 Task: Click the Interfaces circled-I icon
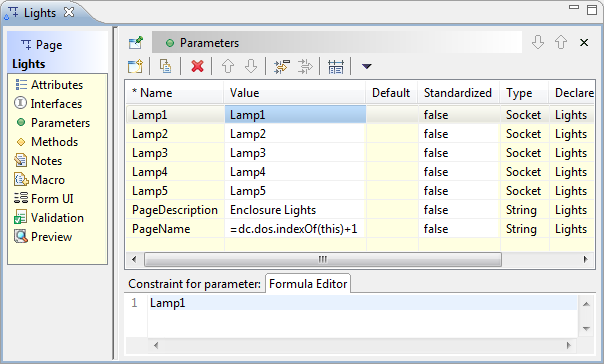(20, 103)
